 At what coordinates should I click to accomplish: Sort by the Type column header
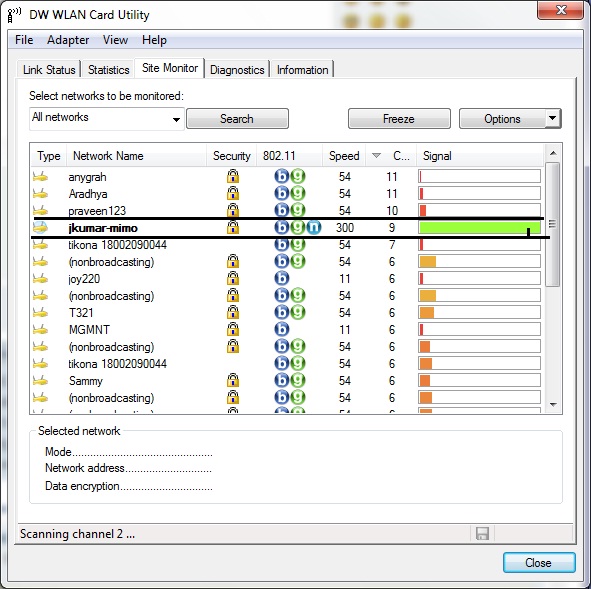pos(49,155)
